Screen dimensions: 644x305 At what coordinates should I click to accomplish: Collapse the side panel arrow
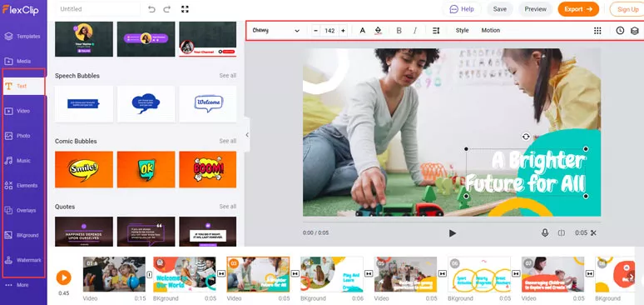point(247,135)
